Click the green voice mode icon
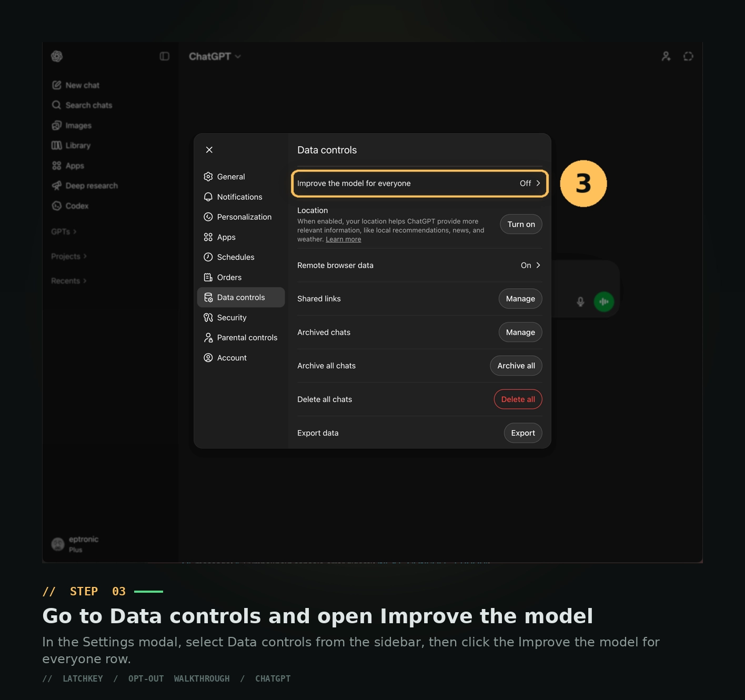 603,302
